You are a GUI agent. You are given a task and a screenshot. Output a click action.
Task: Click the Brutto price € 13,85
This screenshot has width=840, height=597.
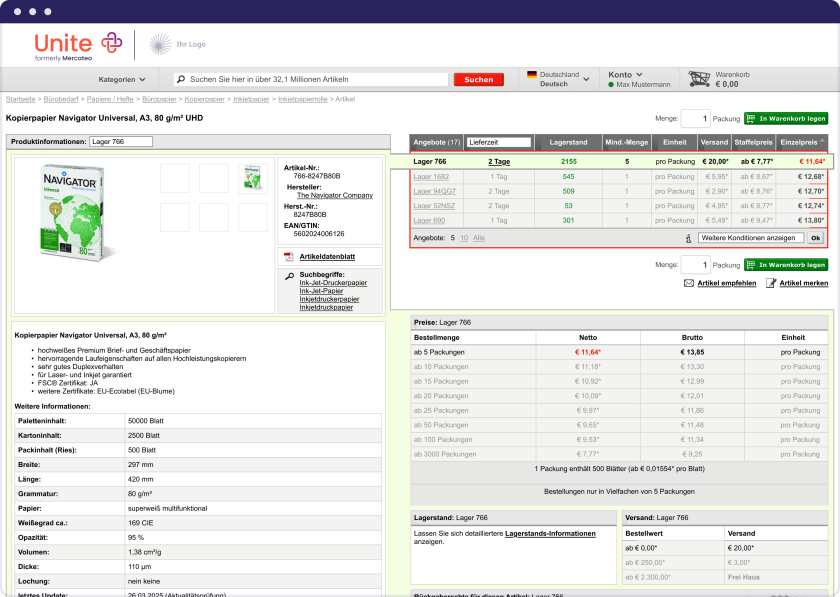click(x=692, y=352)
